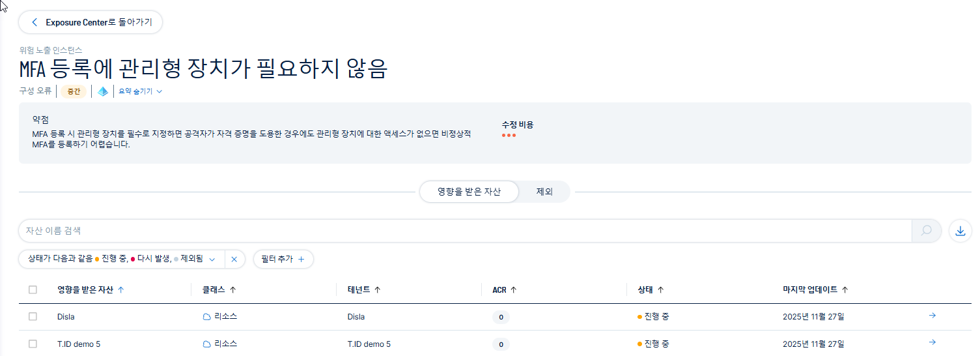980x356 pixels.
Task: Toggle the select-all header checkbox
Action: (x=33, y=290)
